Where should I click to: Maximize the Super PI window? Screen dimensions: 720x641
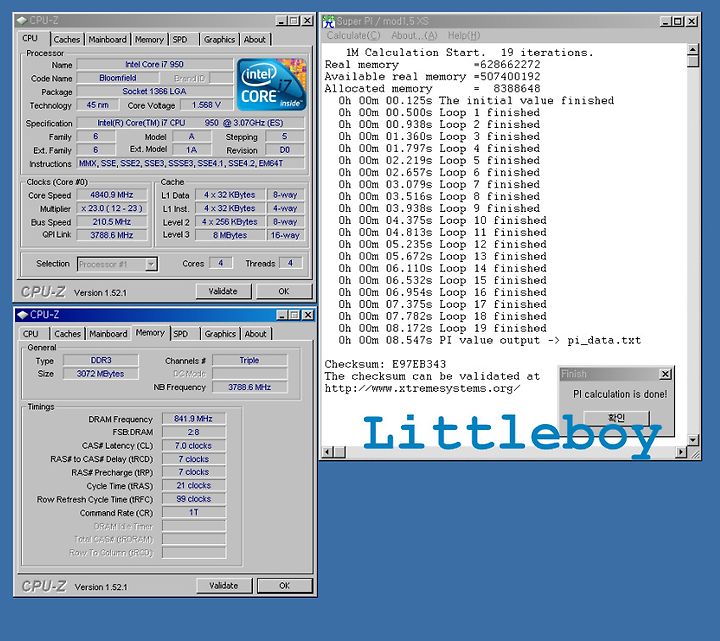tap(677, 21)
